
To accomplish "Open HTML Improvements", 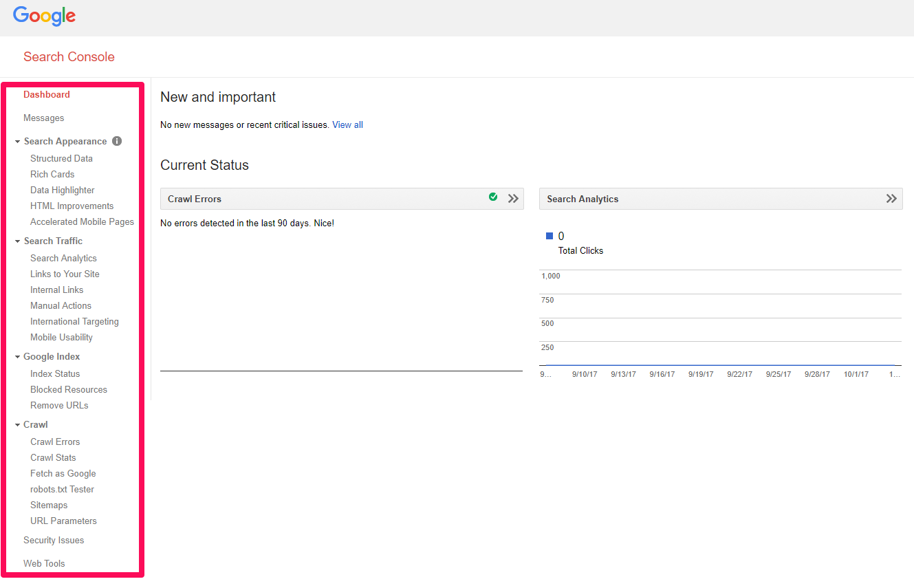I will 72,206.
